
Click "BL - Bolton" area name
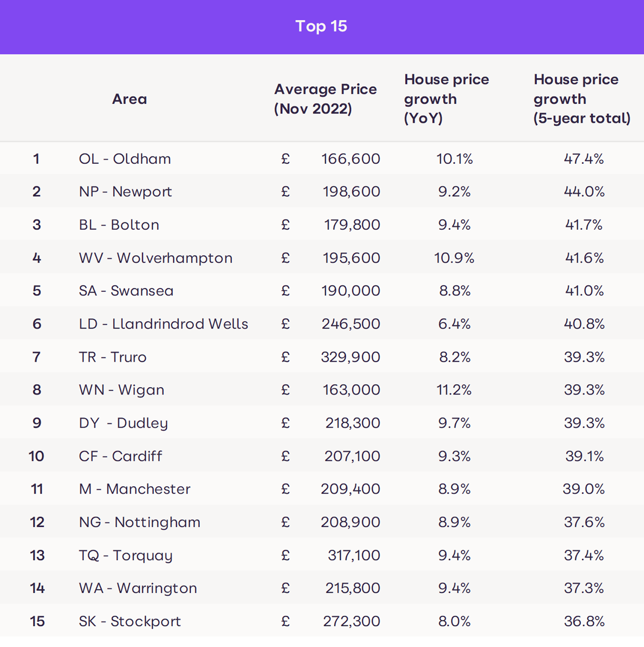pos(119,225)
